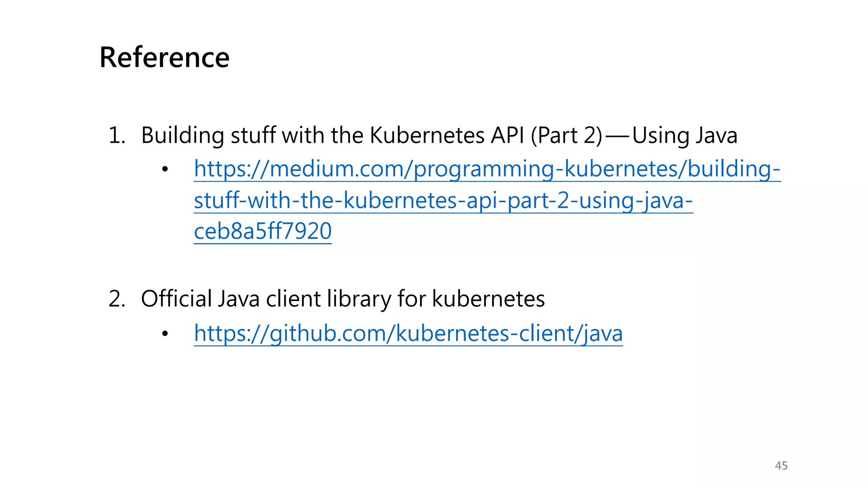Open the medium.com programming-kubernetes link
This screenshot has height=488, width=868.
pos(487,169)
